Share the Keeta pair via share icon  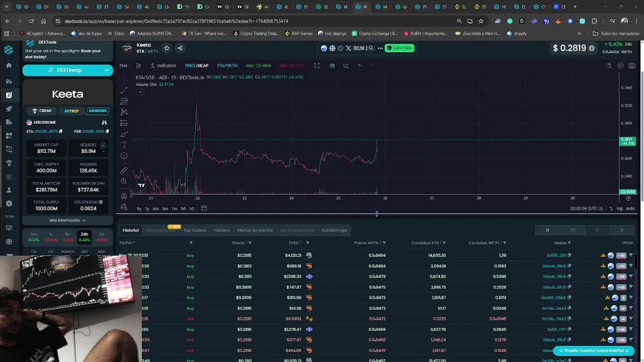[180, 48]
